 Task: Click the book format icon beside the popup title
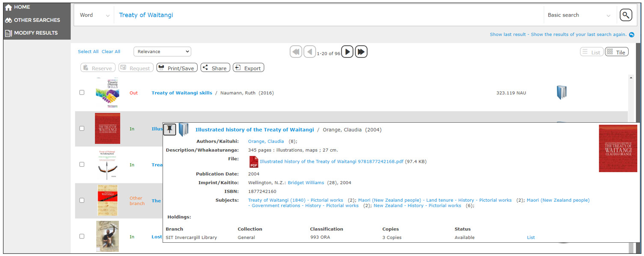point(184,129)
